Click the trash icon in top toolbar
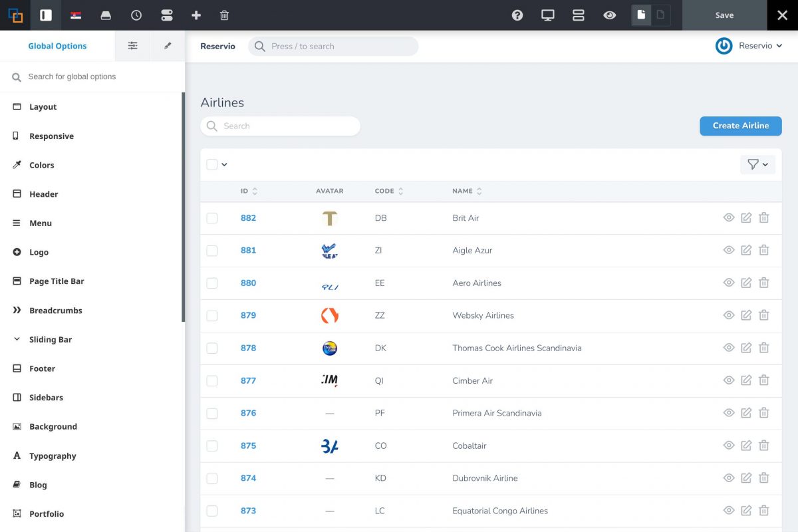 coord(225,15)
